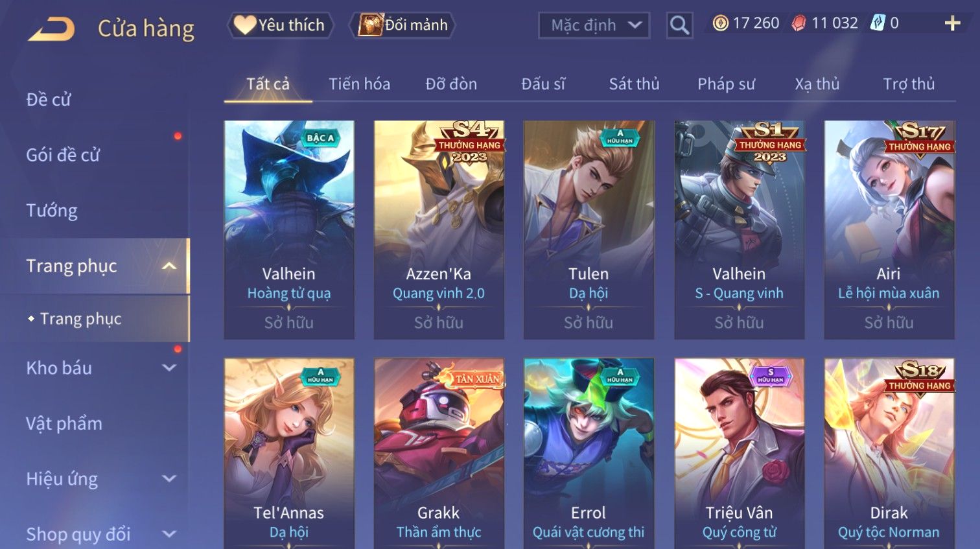
Task: Open the Mặc định sort dropdown
Action: coord(594,25)
